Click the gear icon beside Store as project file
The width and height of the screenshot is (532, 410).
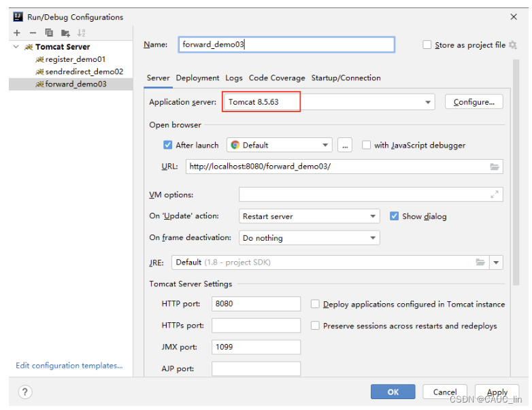click(x=513, y=45)
